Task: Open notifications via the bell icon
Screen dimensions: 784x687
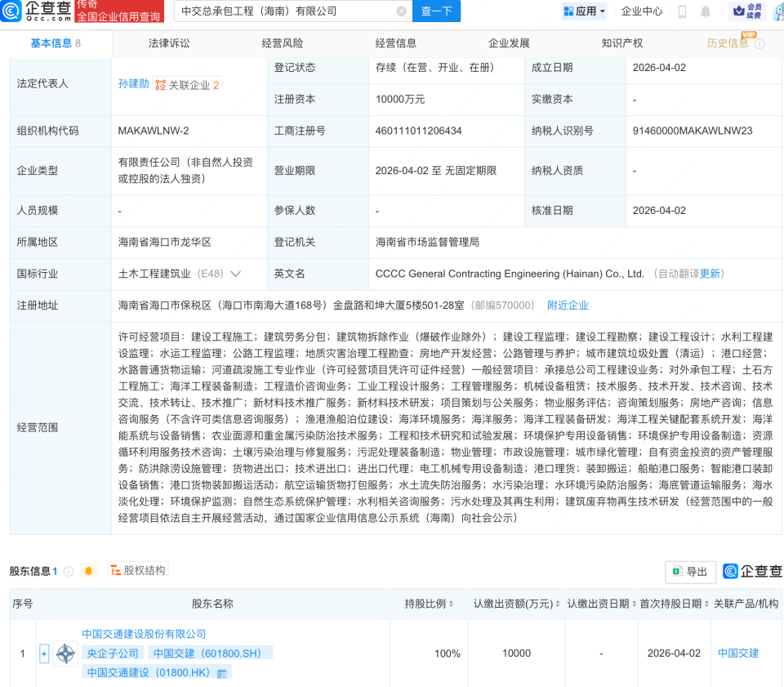Action: click(706, 11)
